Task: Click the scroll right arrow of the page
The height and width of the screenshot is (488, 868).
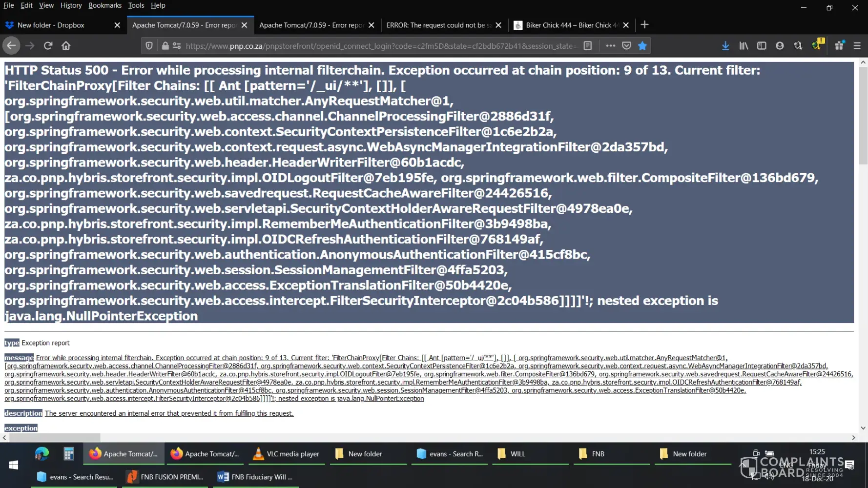Action: click(x=853, y=438)
